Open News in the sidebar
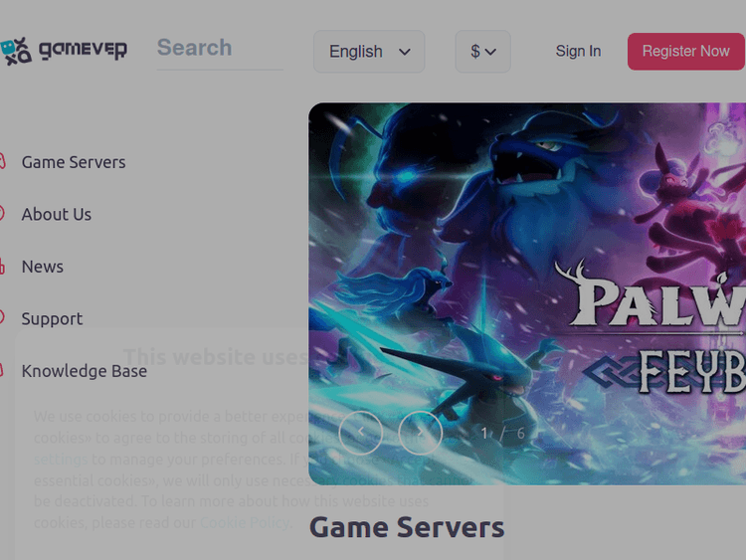This screenshot has height=560, width=746. point(42,267)
